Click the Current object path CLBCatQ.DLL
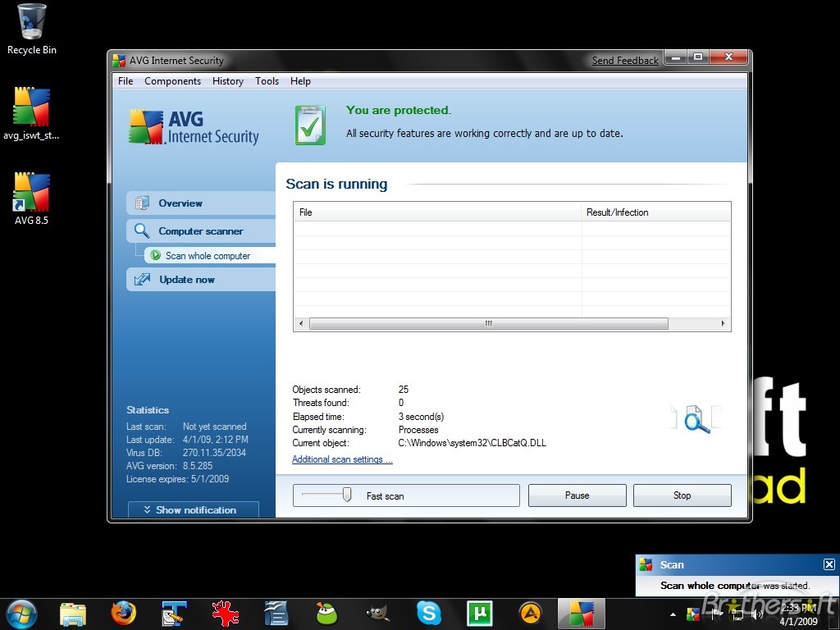This screenshot has height=630, width=840. (x=472, y=443)
